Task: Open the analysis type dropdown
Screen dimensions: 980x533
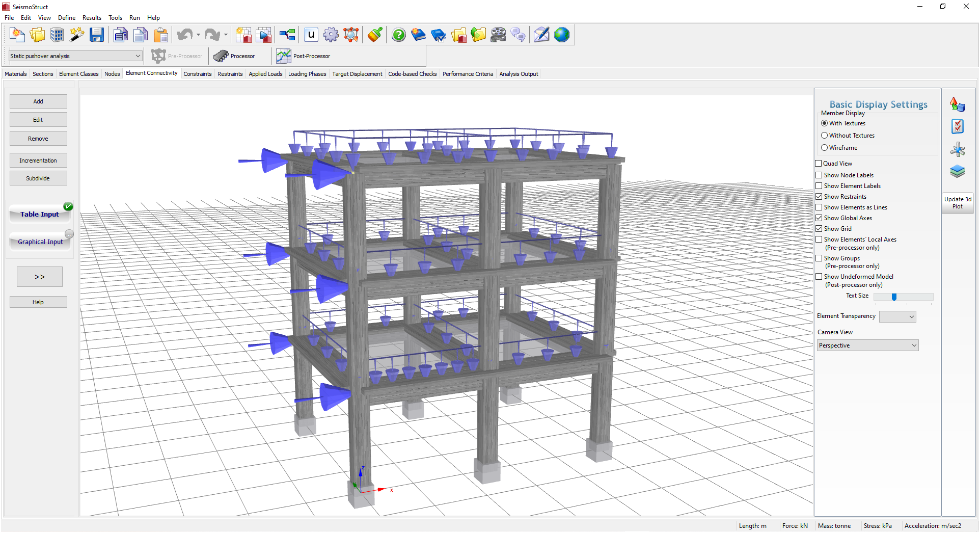Action: point(75,56)
